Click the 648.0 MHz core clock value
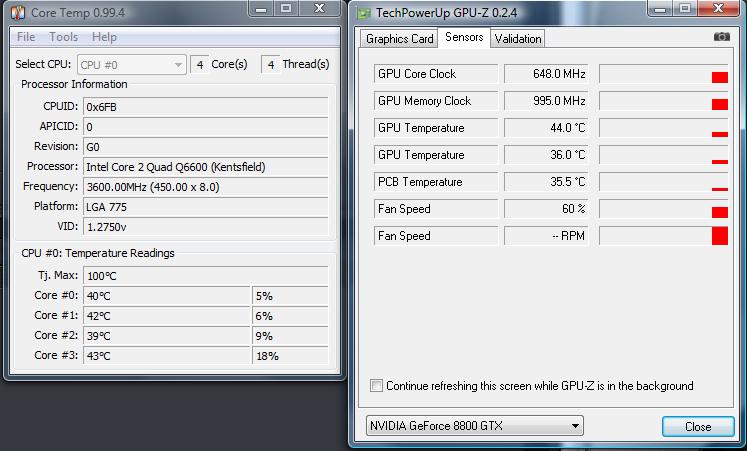Screen dimensions: 747x451 546,74
